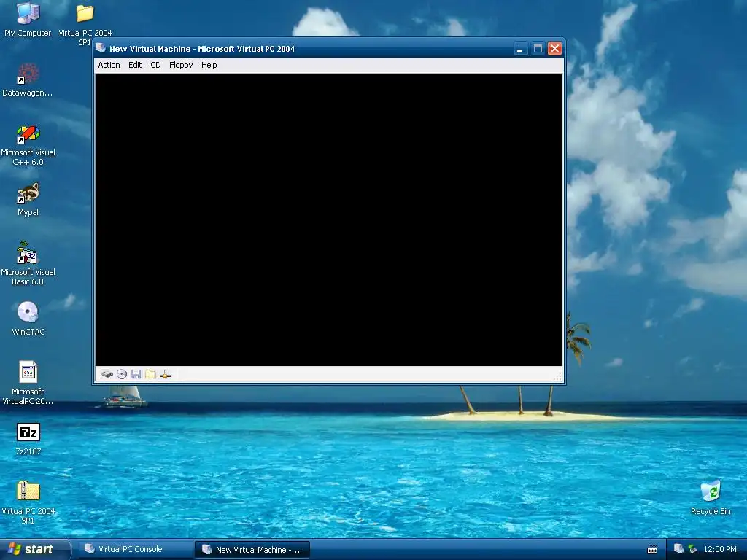Screen dimensions: 747x560
Task: Click the window resize grip of Virtual PC
Action: point(558,377)
